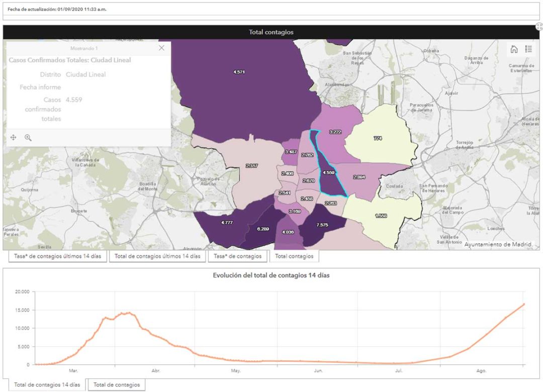Select the district labeled 3.222
Viewport: 543px width, 392px height.
click(x=335, y=132)
